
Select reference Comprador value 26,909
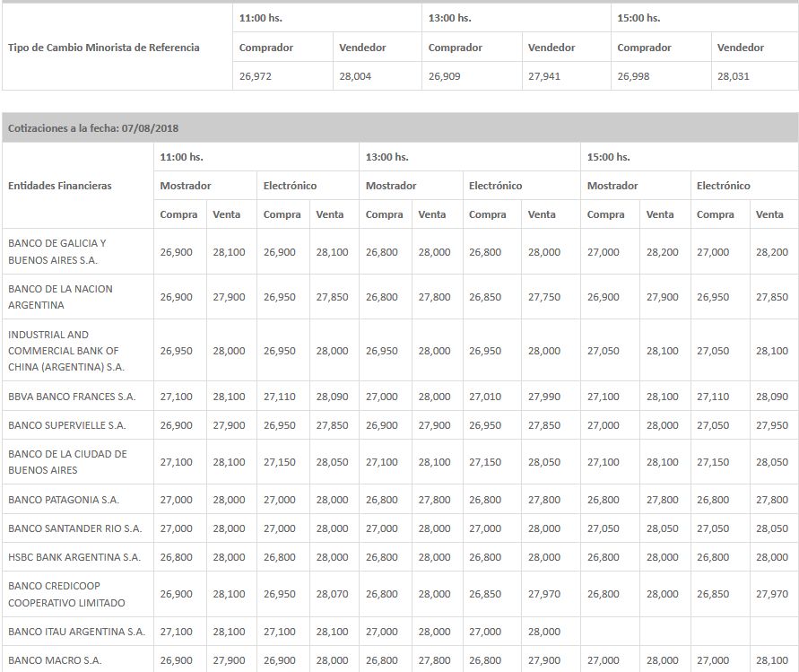click(x=445, y=76)
